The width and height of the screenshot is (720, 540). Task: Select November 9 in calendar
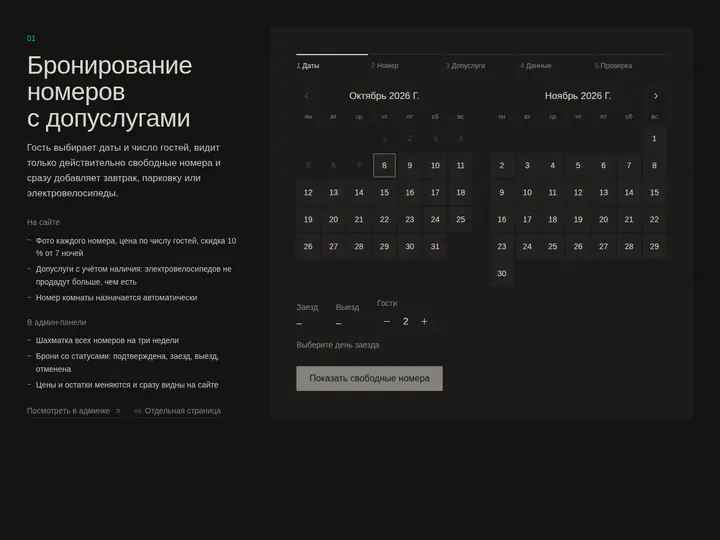point(502,192)
